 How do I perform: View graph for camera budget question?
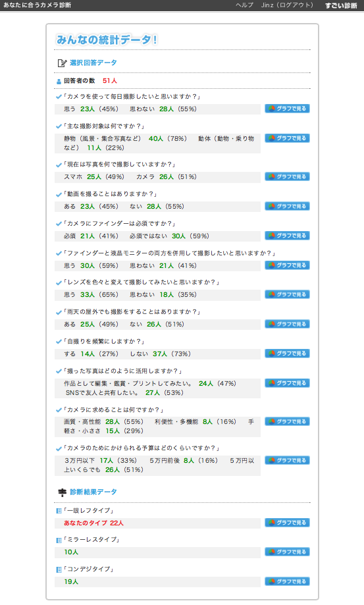tap(287, 460)
